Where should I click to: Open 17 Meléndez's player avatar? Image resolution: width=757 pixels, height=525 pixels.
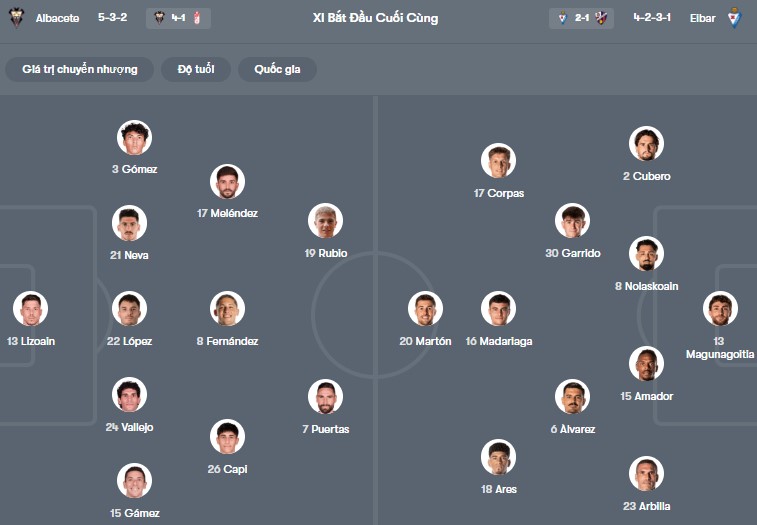click(x=228, y=182)
